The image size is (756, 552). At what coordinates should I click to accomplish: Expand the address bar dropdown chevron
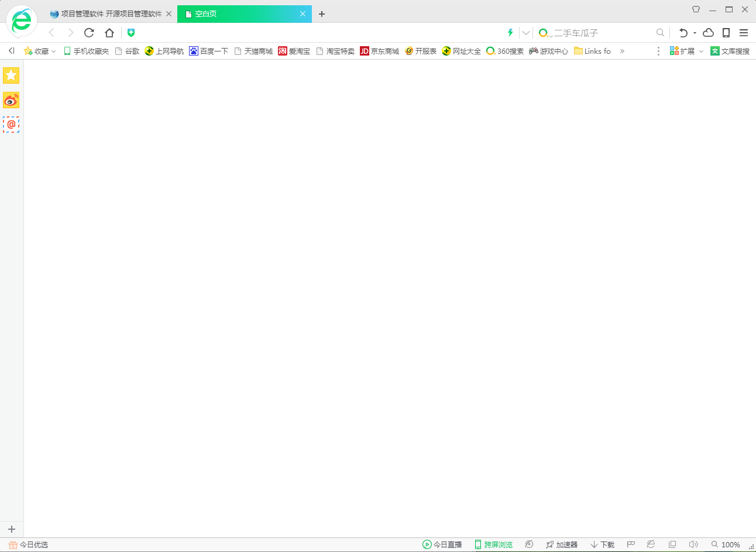526,33
